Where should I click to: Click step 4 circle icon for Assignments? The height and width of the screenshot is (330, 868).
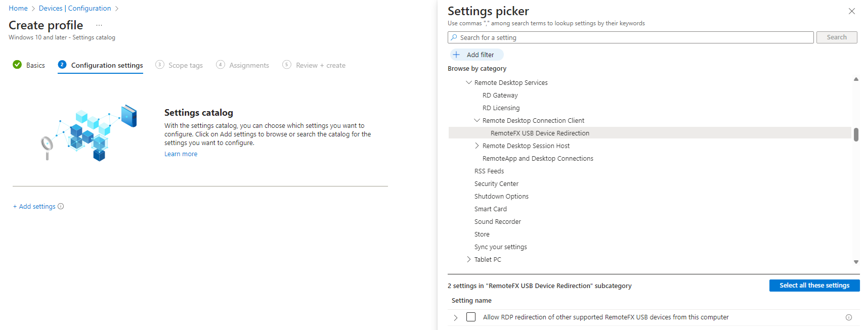(221, 65)
